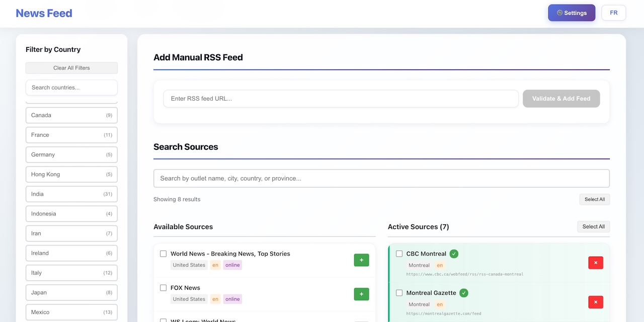Add World News source with green plus
The height and width of the screenshot is (322, 644).
(x=361, y=260)
